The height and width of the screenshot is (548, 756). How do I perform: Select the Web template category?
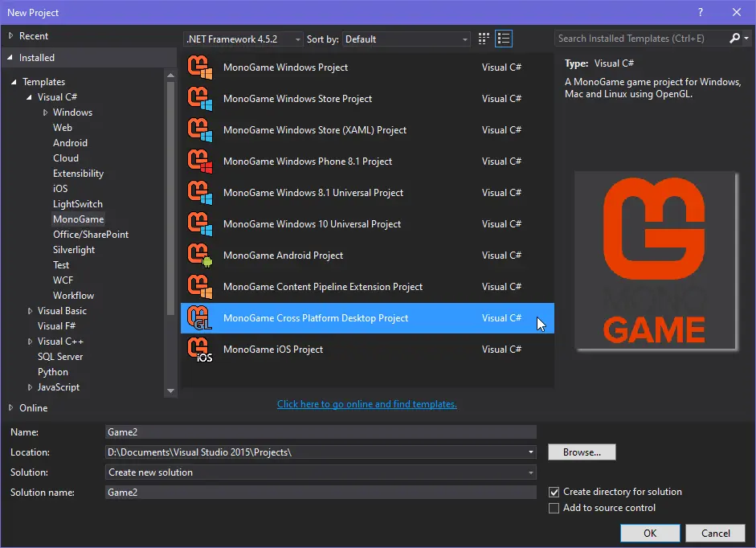[x=63, y=127]
